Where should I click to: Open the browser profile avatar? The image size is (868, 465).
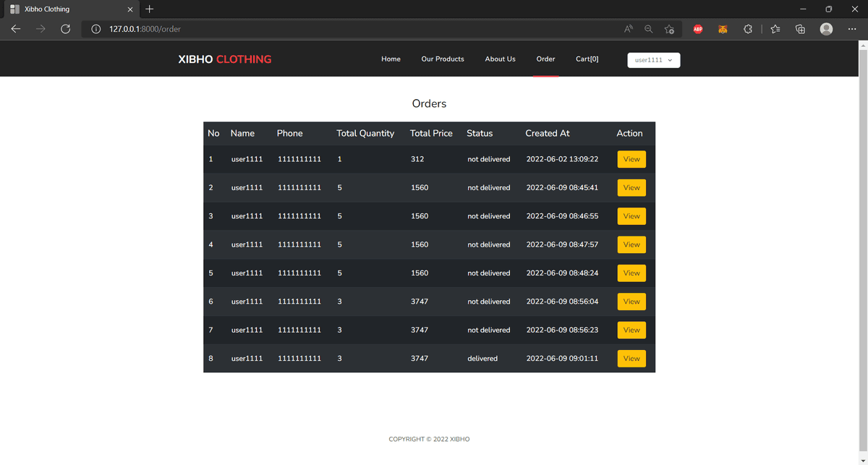tap(826, 29)
